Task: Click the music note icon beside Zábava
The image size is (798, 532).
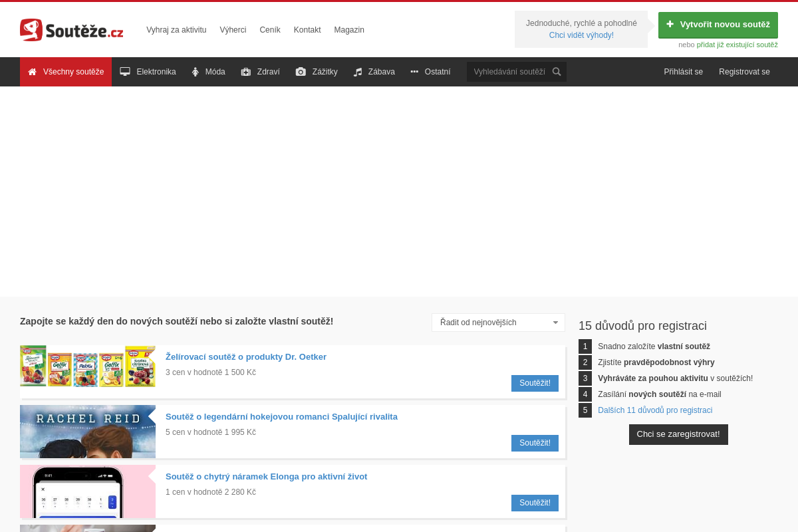Action: pyautogui.click(x=358, y=72)
